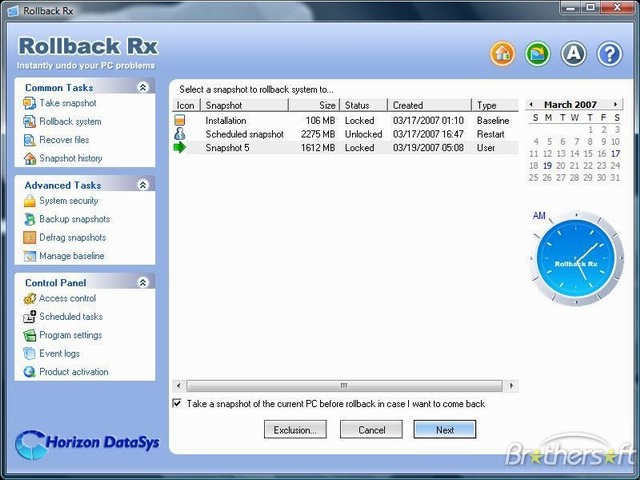Select the 'Scheduled snapshot' row
This screenshot has width=640, height=480.
(x=345, y=134)
